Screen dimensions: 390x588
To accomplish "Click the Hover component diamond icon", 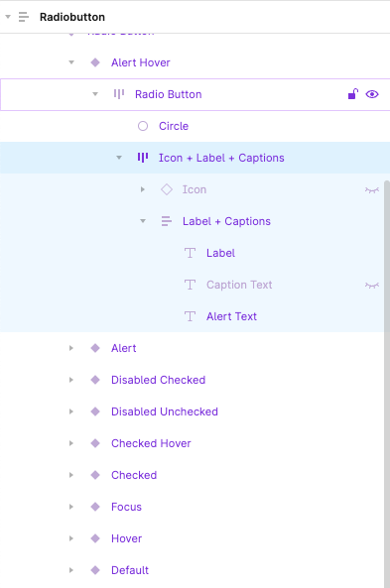I will 95,538.
